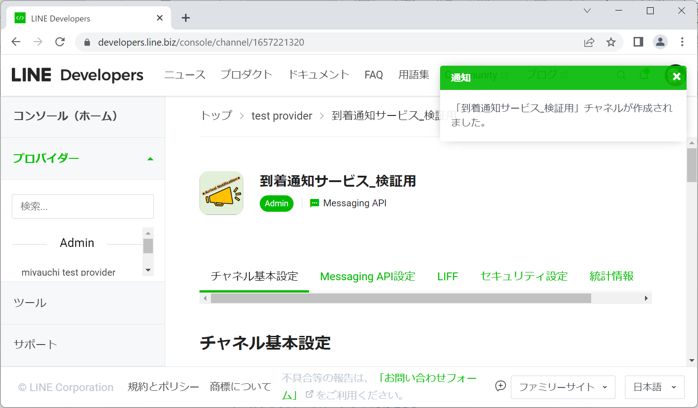This screenshot has height=408, width=698.
Task: Open the browser three-dot menu
Action: coord(682,42)
